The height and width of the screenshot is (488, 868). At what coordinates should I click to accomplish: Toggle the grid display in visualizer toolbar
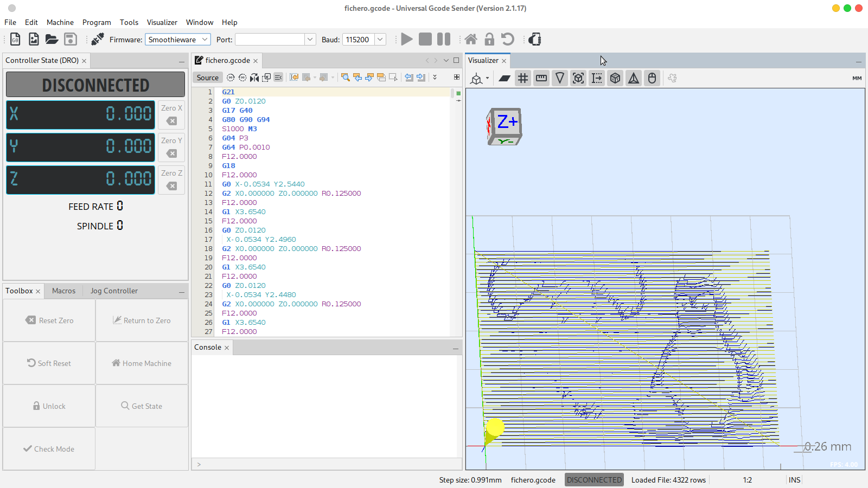click(523, 78)
